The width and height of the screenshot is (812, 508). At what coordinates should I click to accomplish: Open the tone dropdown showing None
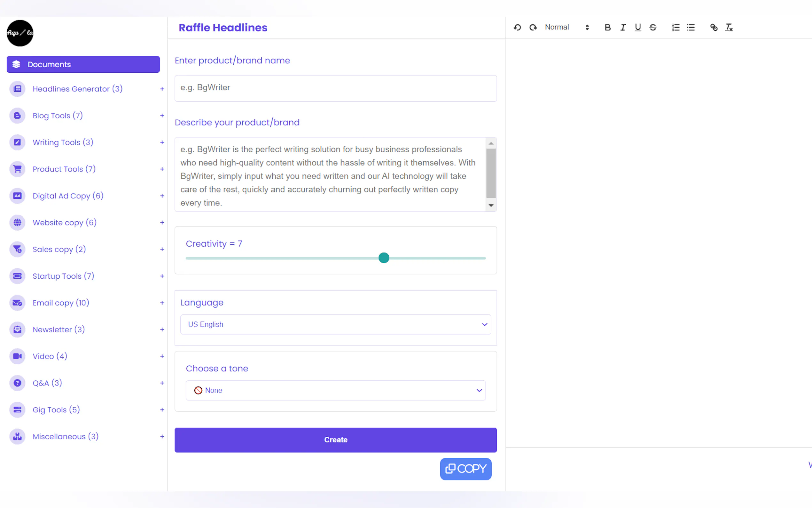pos(335,390)
